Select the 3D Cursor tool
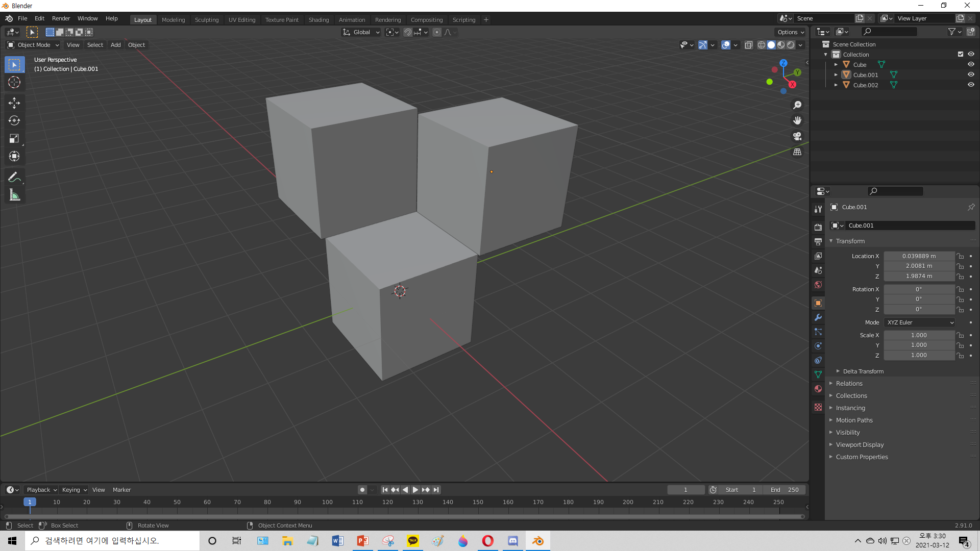The image size is (980, 551). pyautogui.click(x=14, y=82)
